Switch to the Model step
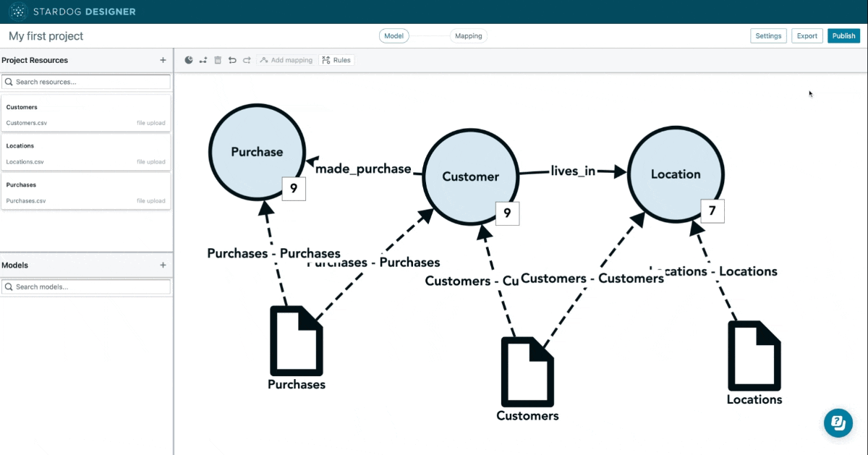The image size is (868, 455). point(393,36)
